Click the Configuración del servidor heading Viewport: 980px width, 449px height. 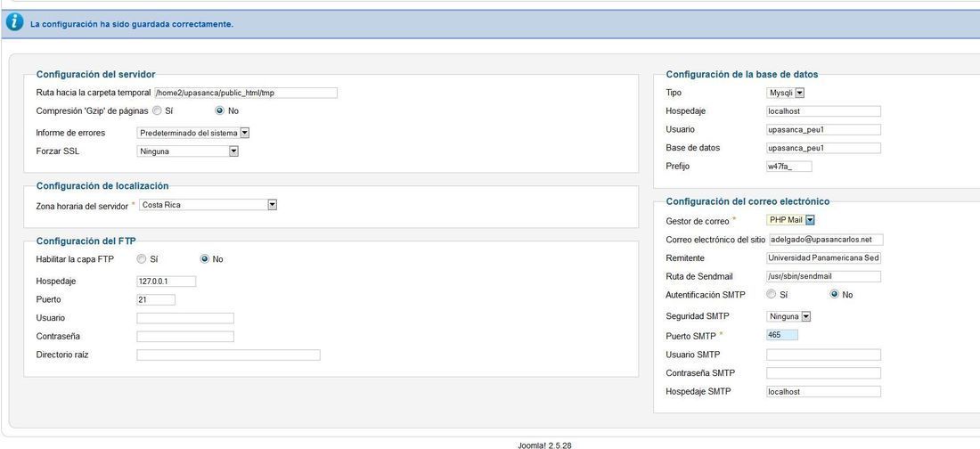coord(95,75)
